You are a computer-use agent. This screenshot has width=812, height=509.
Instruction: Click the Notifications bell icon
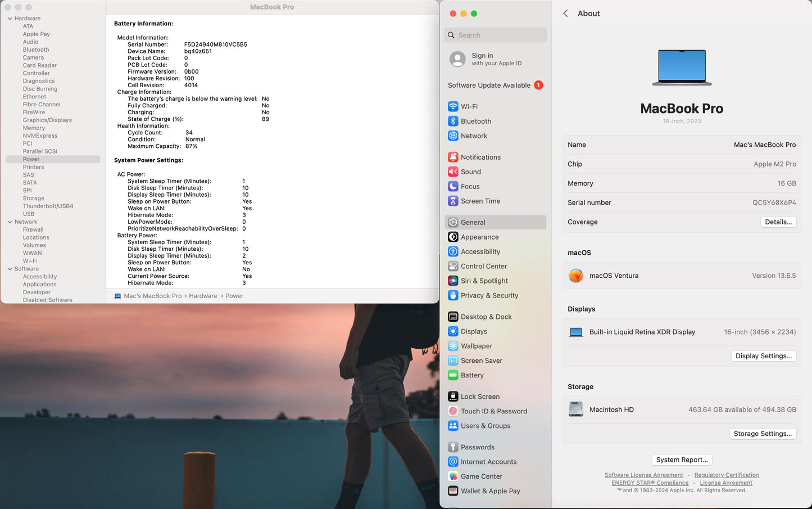[x=453, y=157]
